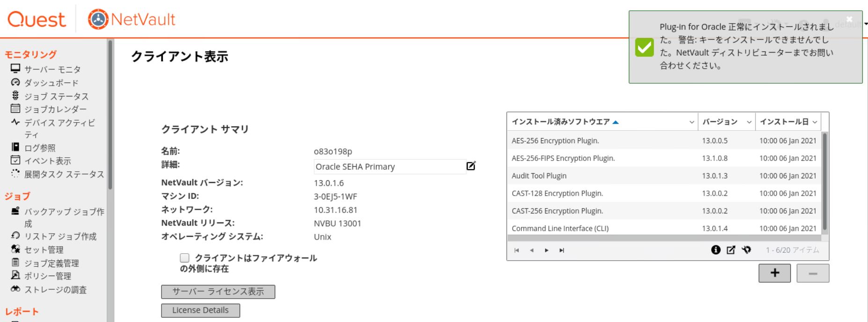This screenshot has height=322, width=868.
Task: Select Audit Tool Plugin row
Action: (x=664, y=176)
